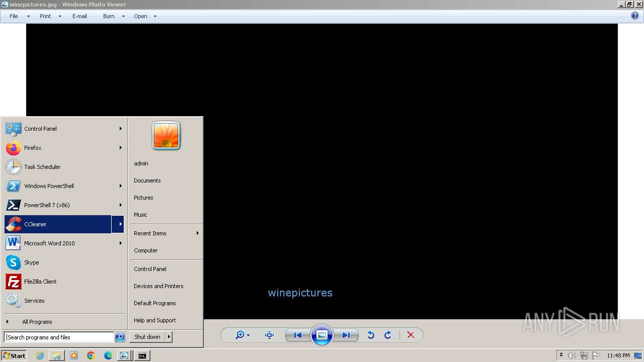This screenshot has width=644, height=362.
Task: Click the Search programs and files box
Action: point(59,337)
